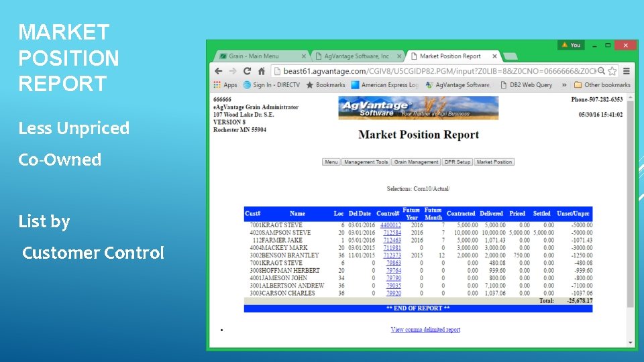Close the Grain - Main Menu tab
Screen dimensions: 644x362
pos(303,56)
